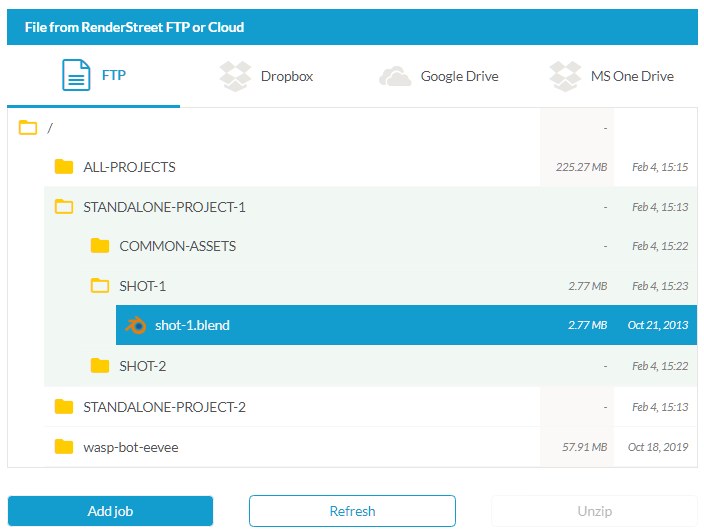Click the Add job button
The width and height of the screenshot is (704, 531).
click(110, 511)
